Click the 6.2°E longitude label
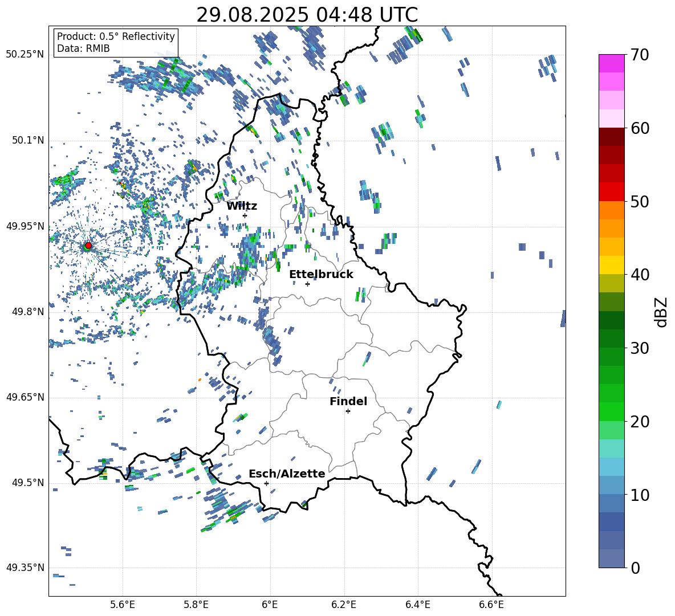 pos(344,605)
